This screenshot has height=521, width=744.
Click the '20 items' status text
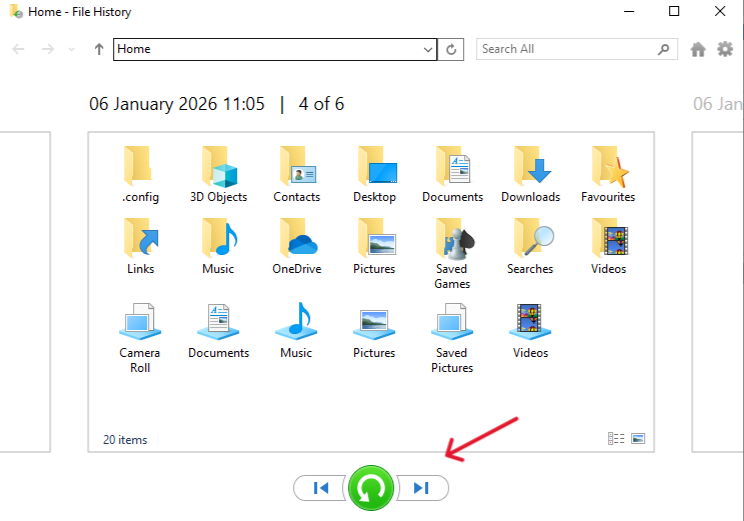coord(125,440)
